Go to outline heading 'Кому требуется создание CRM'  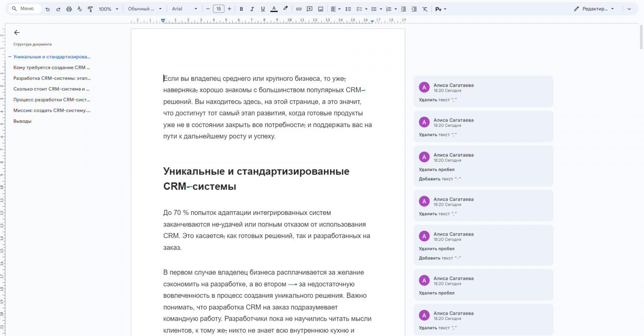click(x=52, y=68)
